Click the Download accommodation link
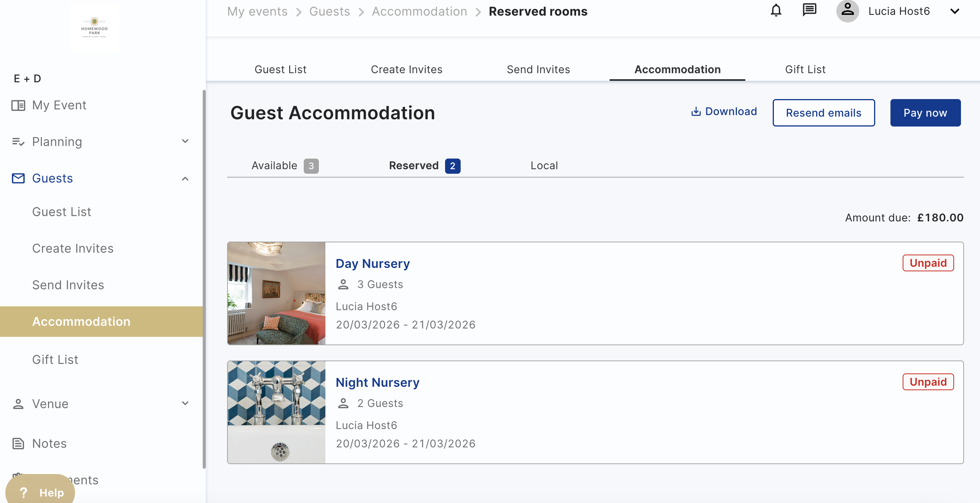 [x=724, y=112]
